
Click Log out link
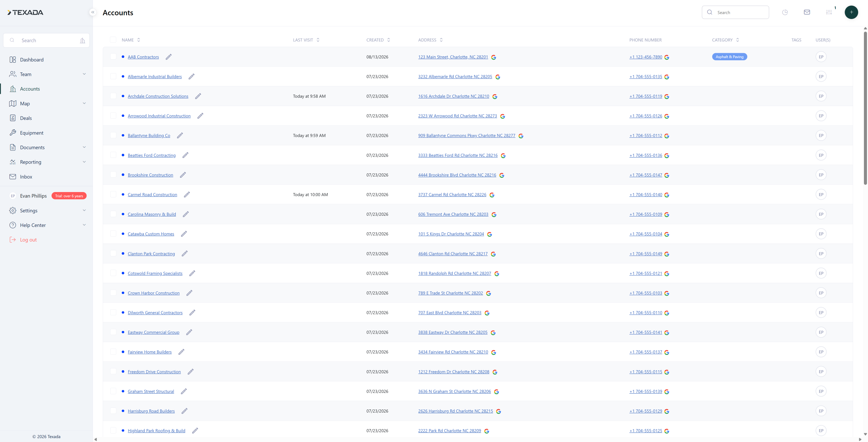(x=28, y=240)
